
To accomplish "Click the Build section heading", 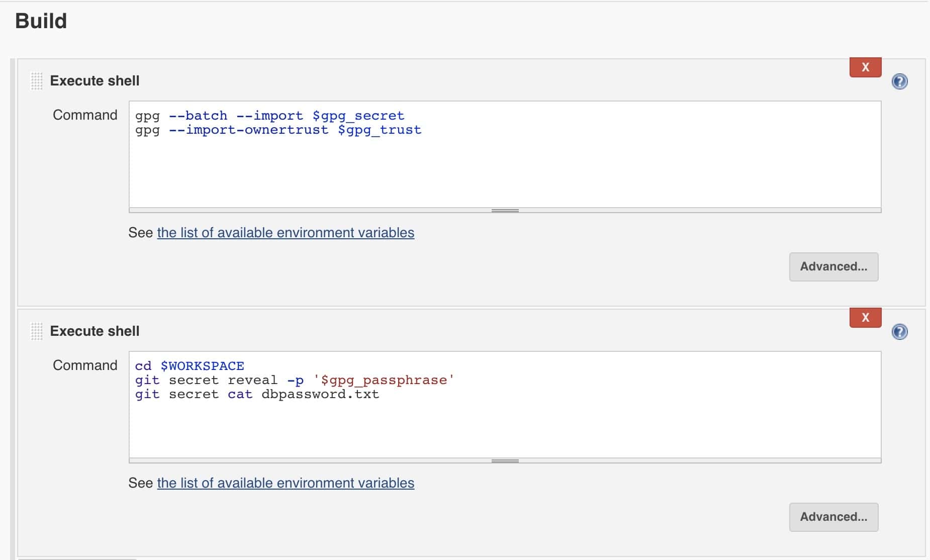I will tap(40, 21).
